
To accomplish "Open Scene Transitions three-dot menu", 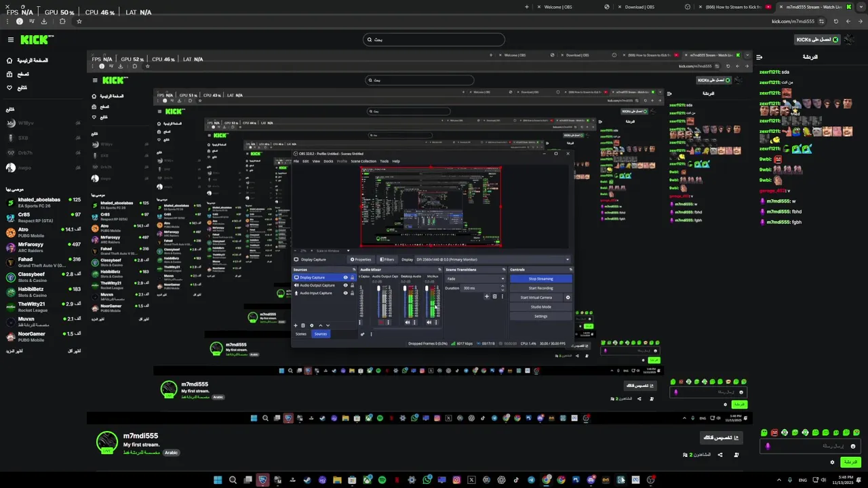I will pos(502,296).
